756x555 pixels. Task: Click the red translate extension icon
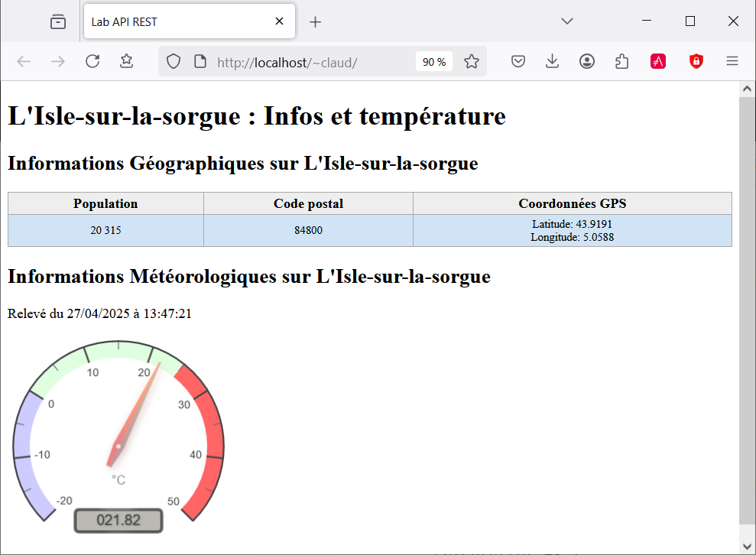(658, 61)
